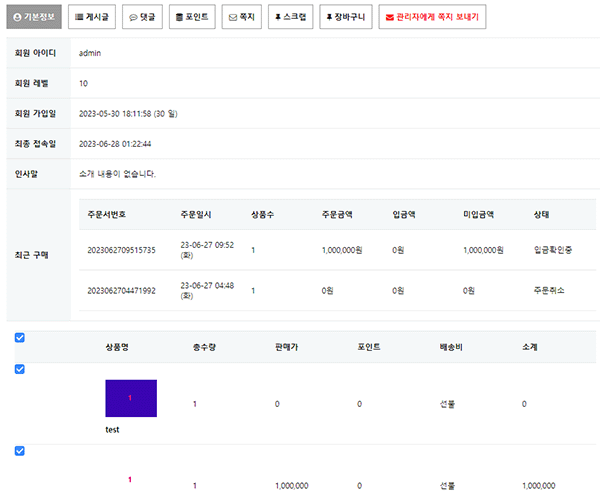Image resolution: width=600 pixels, height=493 pixels.
Task: Click the user icon in 기본정보 tab
Action: click(16, 17)
